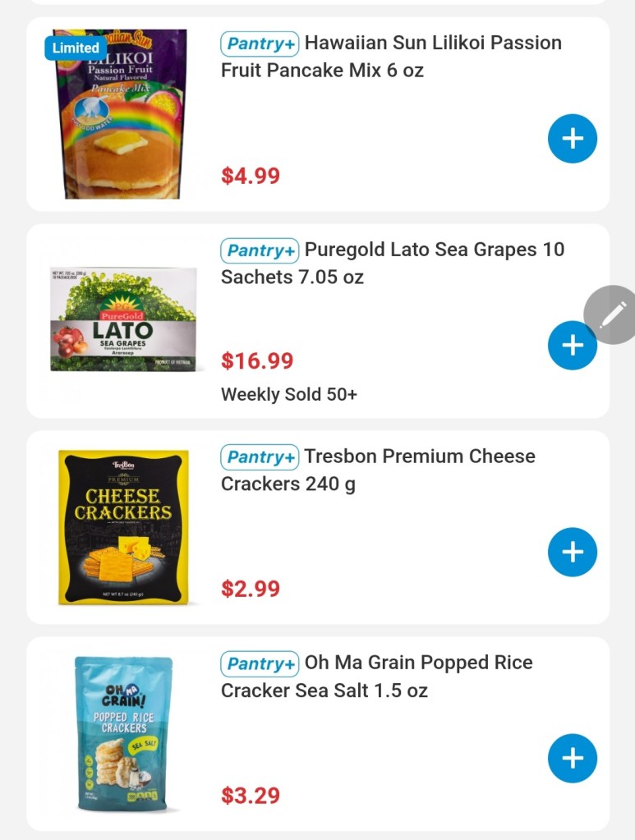The height and width of the screenshot is (840, 635).
Task: Tap the Limited tag on pancake mix
Action: [76, 48]
